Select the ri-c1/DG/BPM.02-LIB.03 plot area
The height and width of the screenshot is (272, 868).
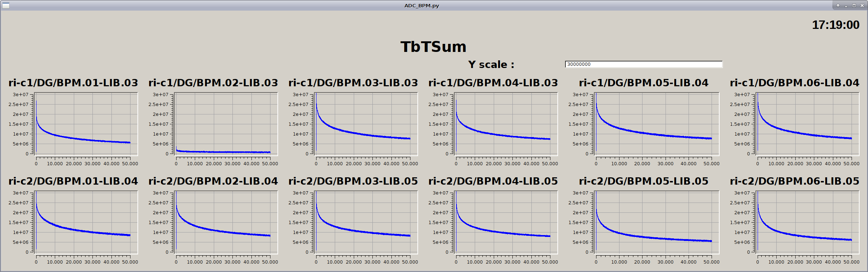(x=226, y=124)
